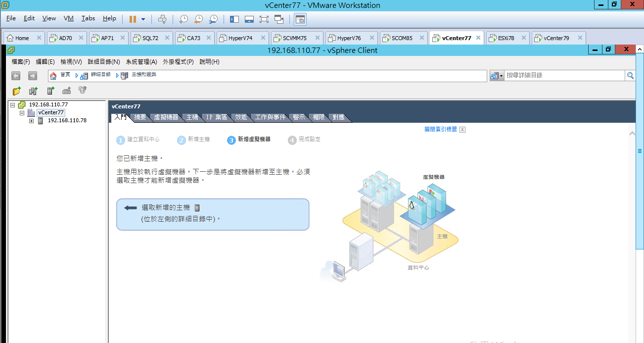This screenshot has height=343, width=644.
Task: Open VMware Help menu
Action: click(109, 18)
